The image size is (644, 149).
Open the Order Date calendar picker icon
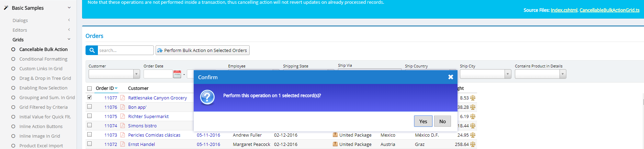click(x=177, y=74)
